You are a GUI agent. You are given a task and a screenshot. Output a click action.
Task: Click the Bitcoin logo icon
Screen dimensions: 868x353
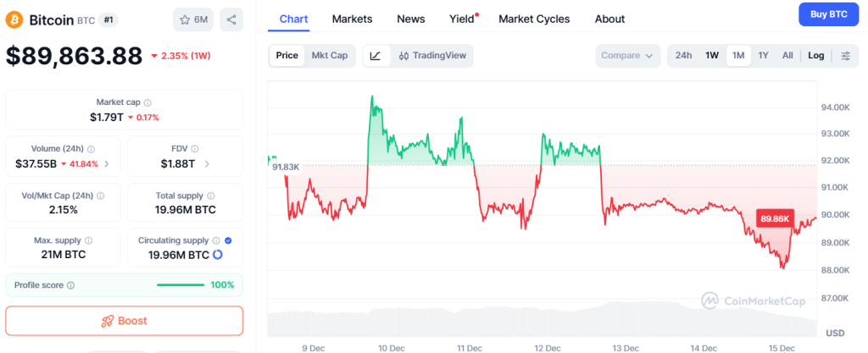(x=15, y=19)
